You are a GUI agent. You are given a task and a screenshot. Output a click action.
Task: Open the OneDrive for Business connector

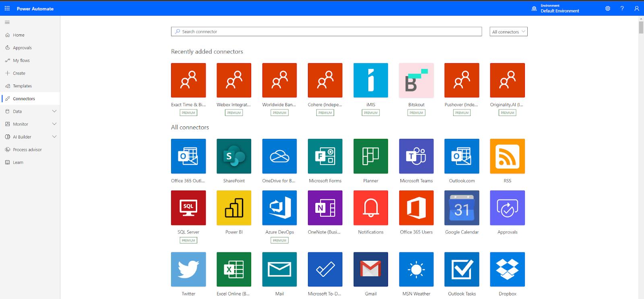click(279, 156)
